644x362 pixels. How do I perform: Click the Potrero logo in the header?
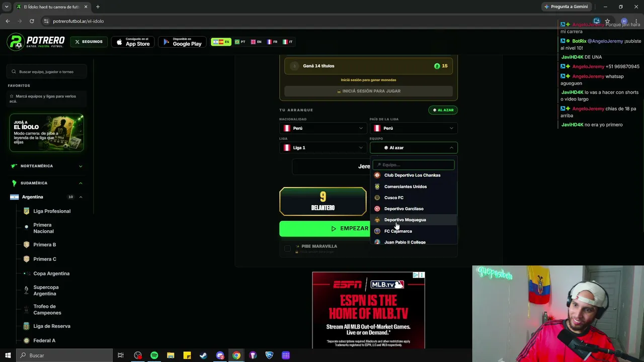(x=36, y=42)
